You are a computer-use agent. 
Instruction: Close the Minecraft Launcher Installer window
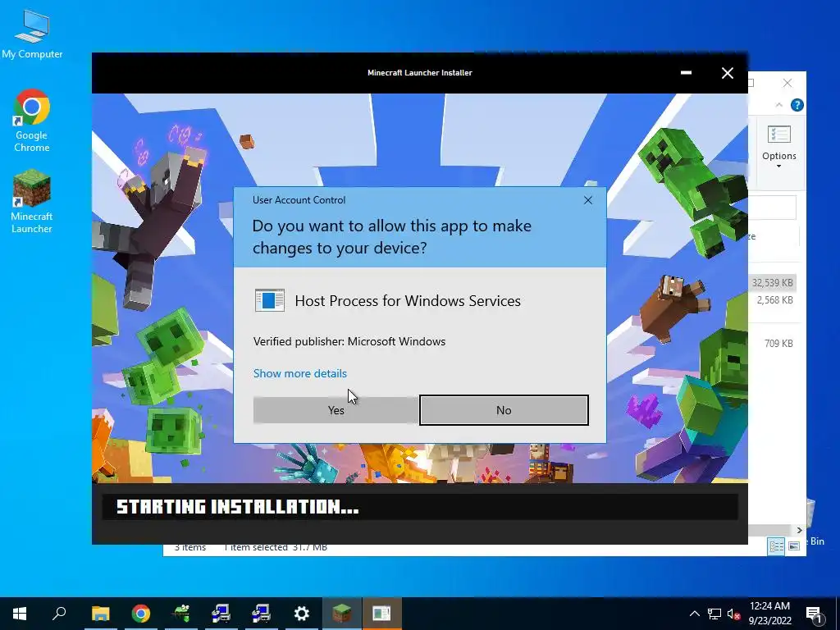(727, 73)
